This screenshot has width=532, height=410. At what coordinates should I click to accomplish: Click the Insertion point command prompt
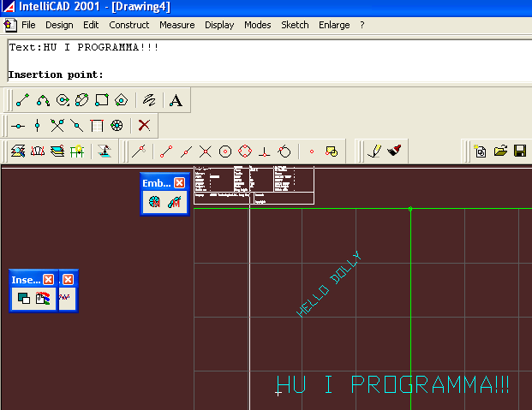coord(56,74)
